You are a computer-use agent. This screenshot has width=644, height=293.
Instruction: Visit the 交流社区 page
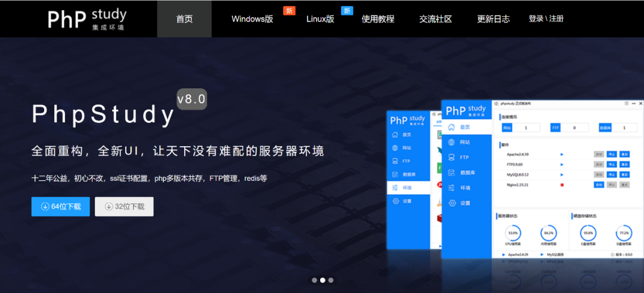436,19
